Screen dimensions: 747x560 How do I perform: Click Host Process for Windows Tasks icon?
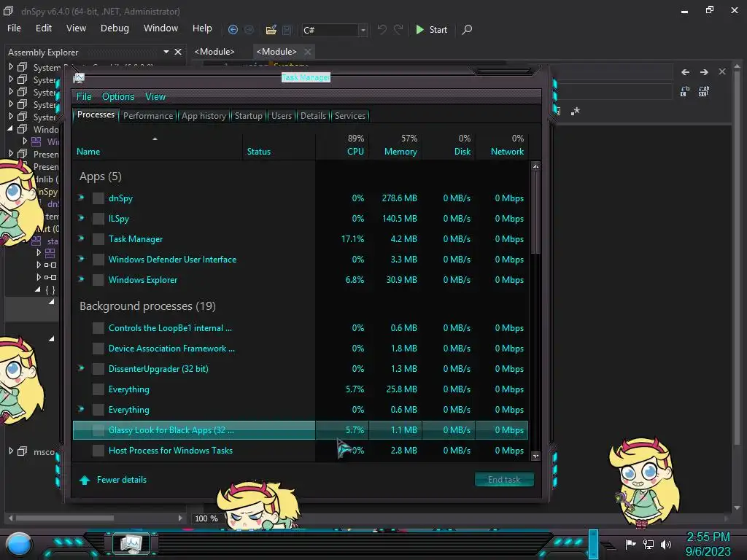(x=98, y=451)
